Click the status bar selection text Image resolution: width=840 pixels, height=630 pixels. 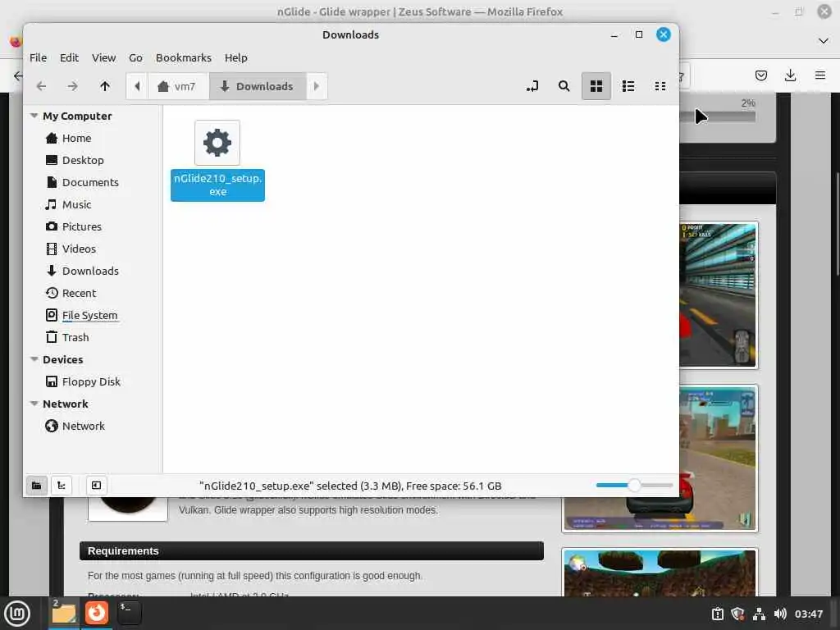pyautogui.click(x=350, y=486)
